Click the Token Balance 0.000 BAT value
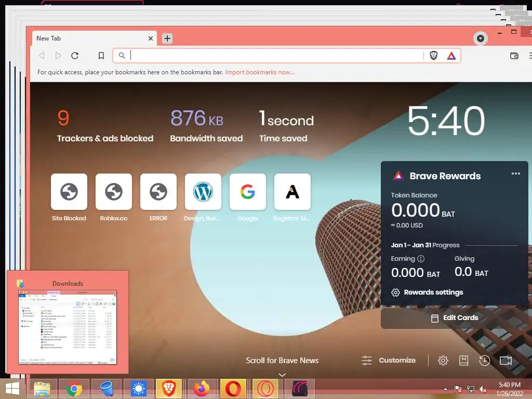This screenshot has width=532, height=399. pos(423,210)
